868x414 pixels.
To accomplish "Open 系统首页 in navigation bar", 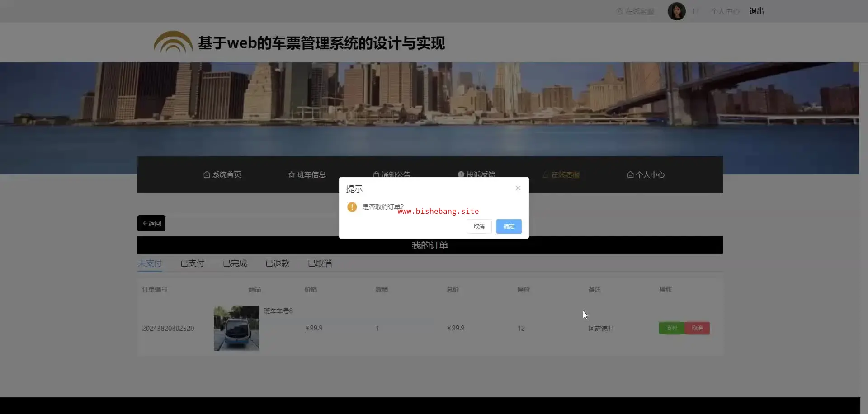I will [222, 174].
